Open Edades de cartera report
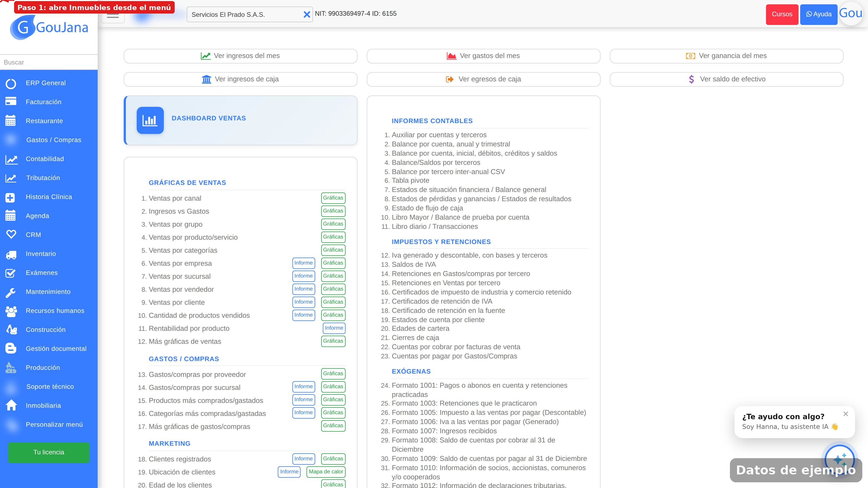Viewport: 868px width, 488px height. pyautogui.click(x=420, y=328)
